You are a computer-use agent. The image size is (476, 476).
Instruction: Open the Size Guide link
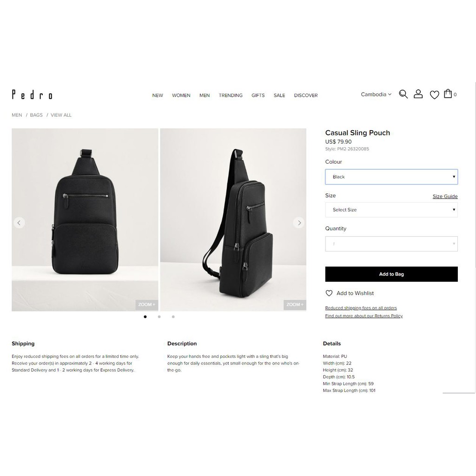pyautogui.click(x=445, y=197)
